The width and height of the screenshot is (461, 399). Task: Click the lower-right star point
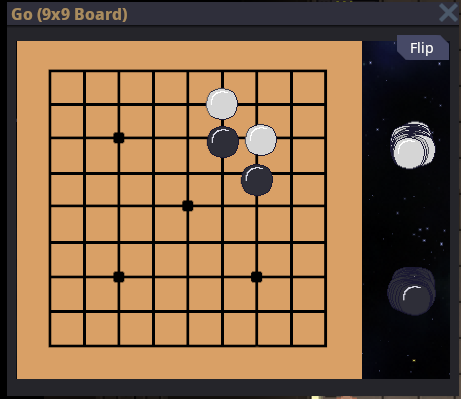pyautogui.click(x=256, y=277)
